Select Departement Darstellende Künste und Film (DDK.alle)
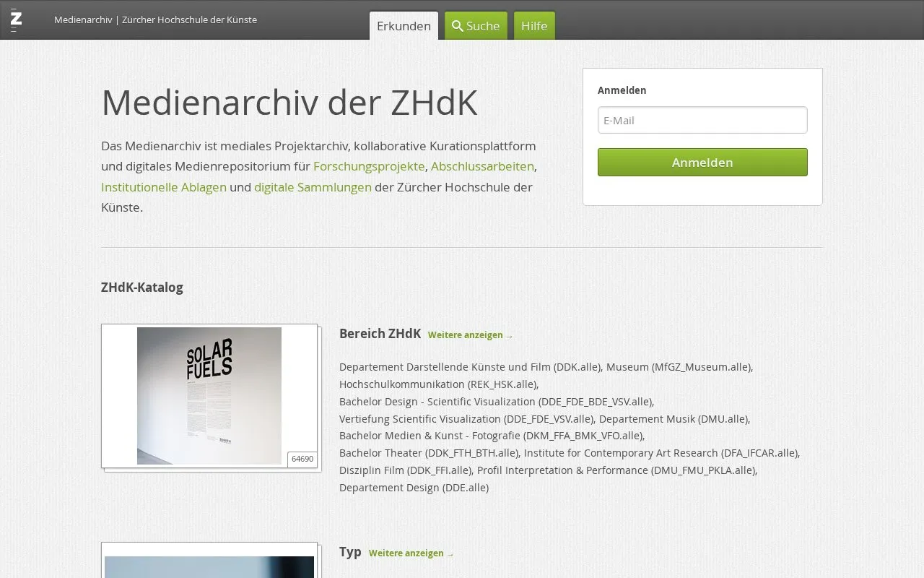The image size is (924, 578). pos(470,367)
